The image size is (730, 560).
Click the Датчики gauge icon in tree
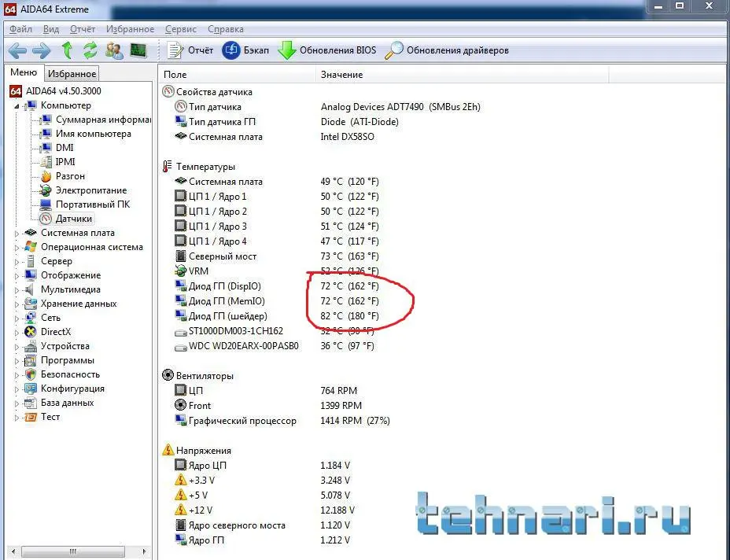tap(46, 219)
